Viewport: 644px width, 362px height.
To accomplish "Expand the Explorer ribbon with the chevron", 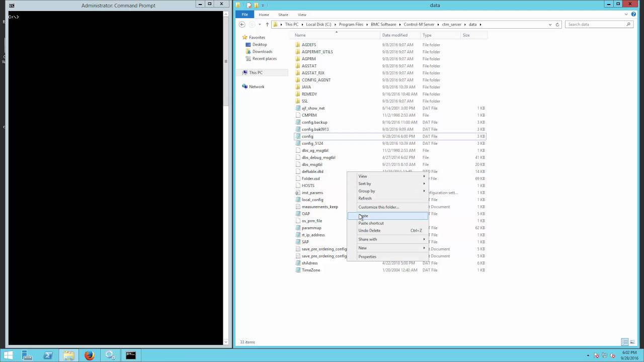I will point(626,15).
